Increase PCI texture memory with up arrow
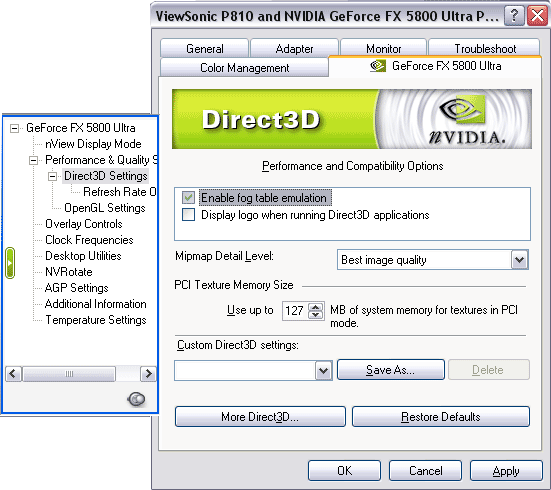Screen dimensions: 551x490 (x=316, y=307)
